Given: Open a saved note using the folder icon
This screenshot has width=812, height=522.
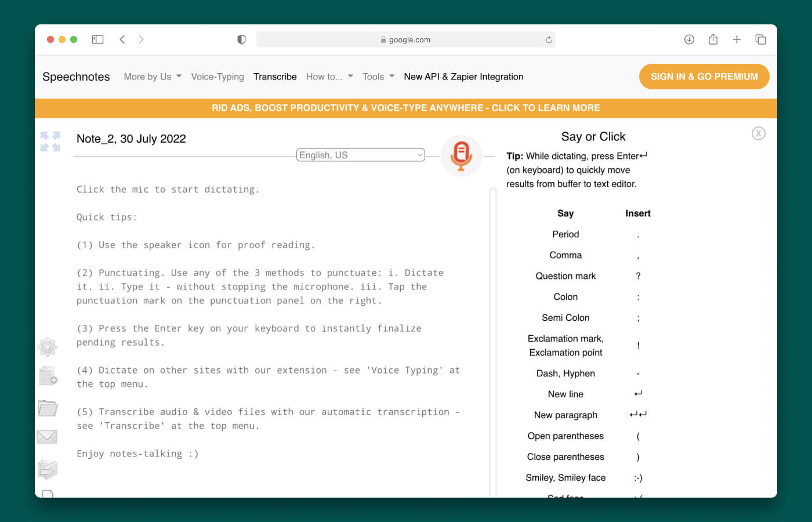Looking at the screenshot, I should [x=48, y=408].
